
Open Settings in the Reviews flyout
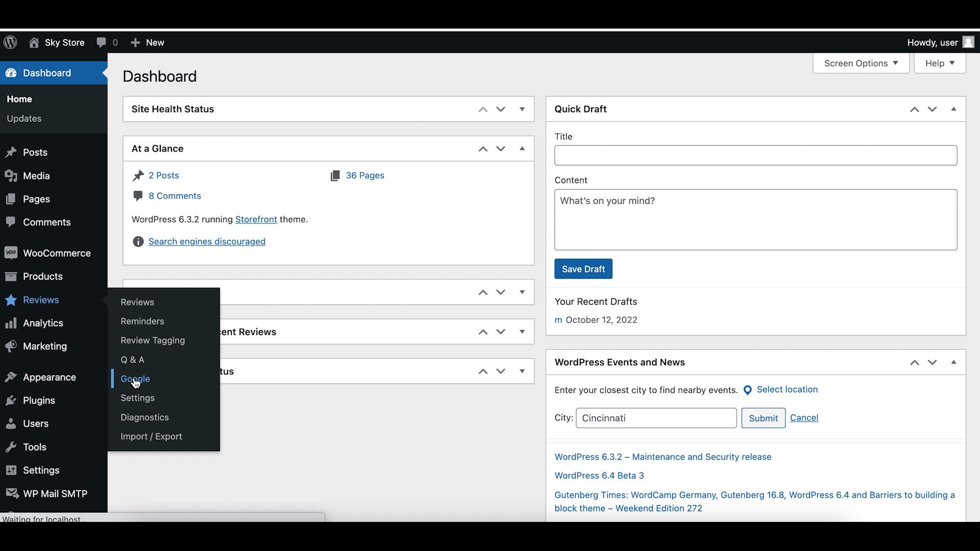point(137,398)
